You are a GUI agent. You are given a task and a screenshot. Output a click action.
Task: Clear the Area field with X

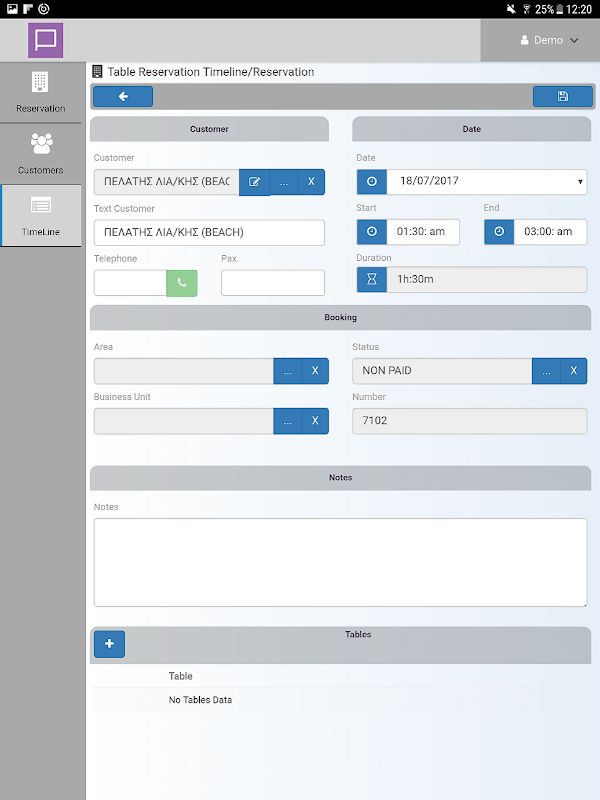pos(315,371)
